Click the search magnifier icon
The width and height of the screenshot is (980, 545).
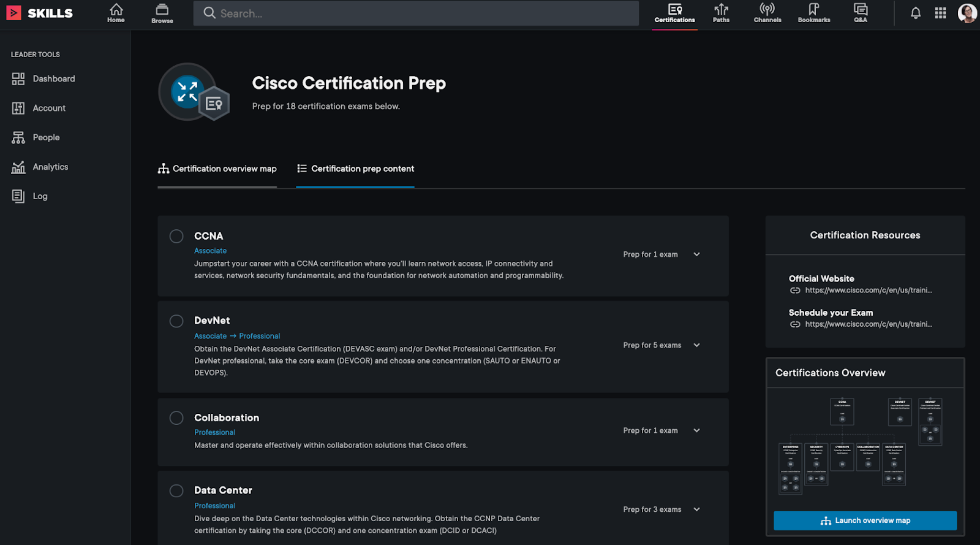coord(209,13)
